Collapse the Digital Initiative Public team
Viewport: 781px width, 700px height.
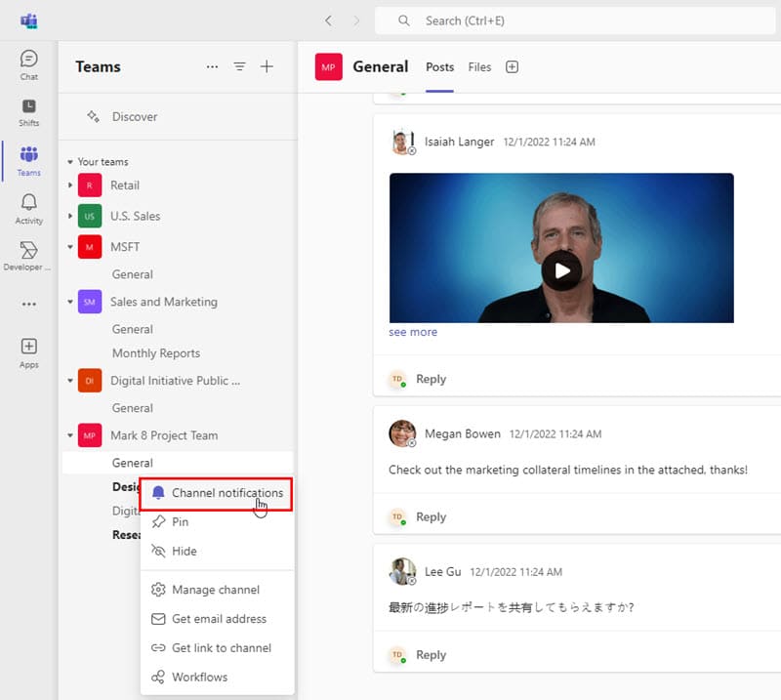point(70,381)
